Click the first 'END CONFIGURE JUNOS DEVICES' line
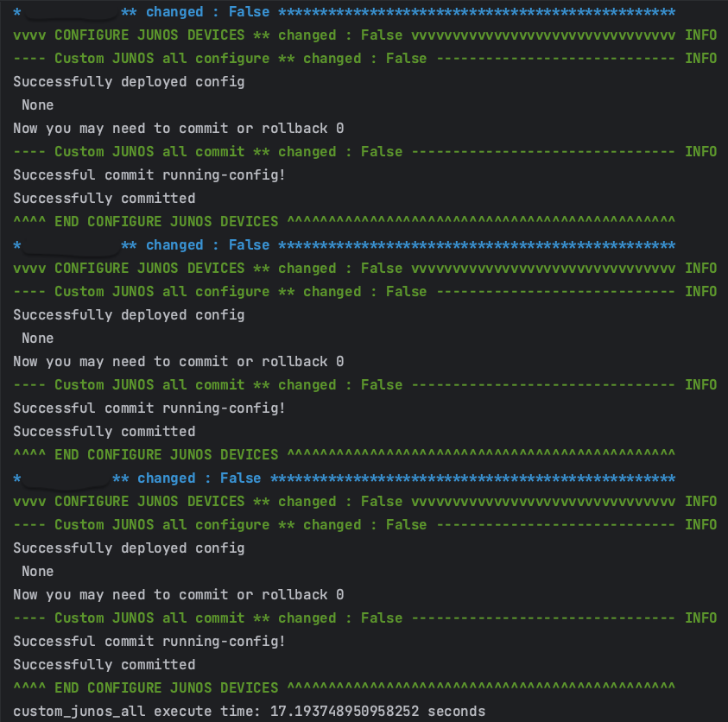This screenshot has height=722, width=728. pyautogui.click(x=344, y=221)
